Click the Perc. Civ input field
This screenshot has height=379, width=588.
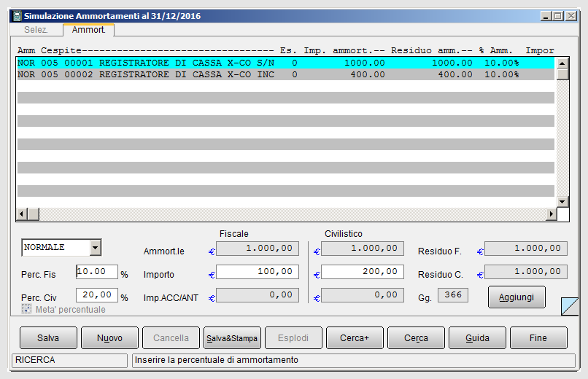[97, 294]
